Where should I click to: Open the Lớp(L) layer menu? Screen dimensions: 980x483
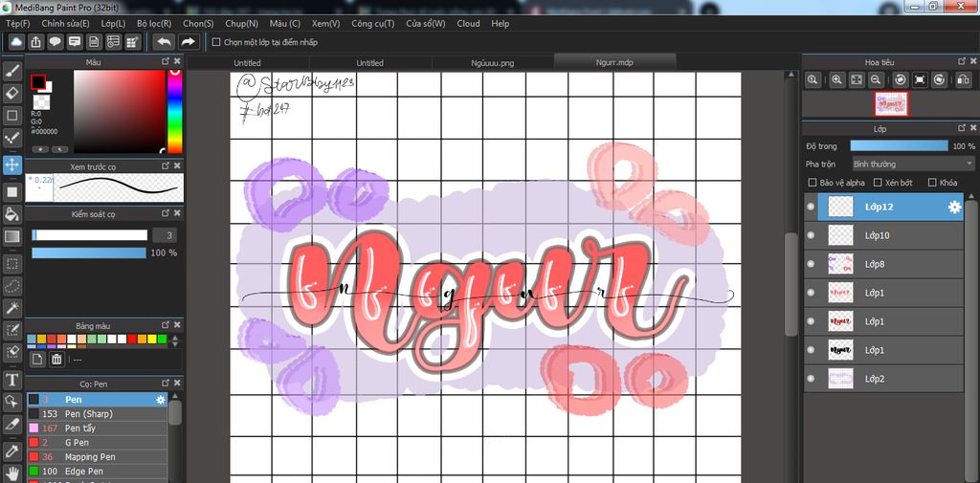coord(113,23)
